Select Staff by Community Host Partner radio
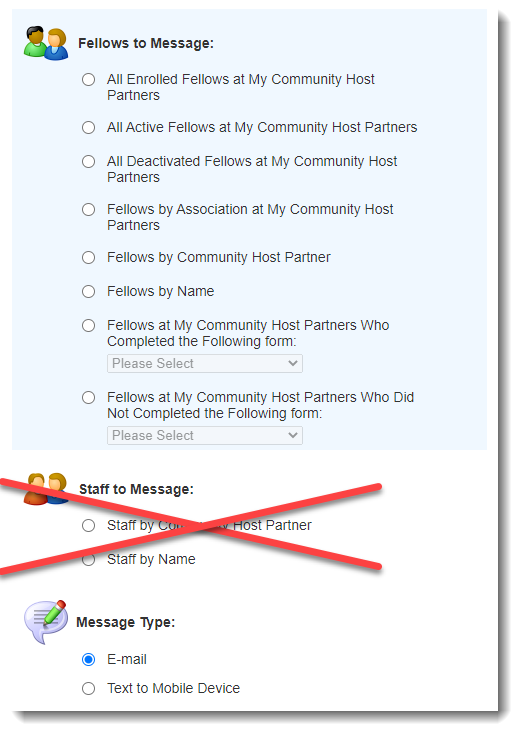Screen dimensions: 521x734 point(88,525)
